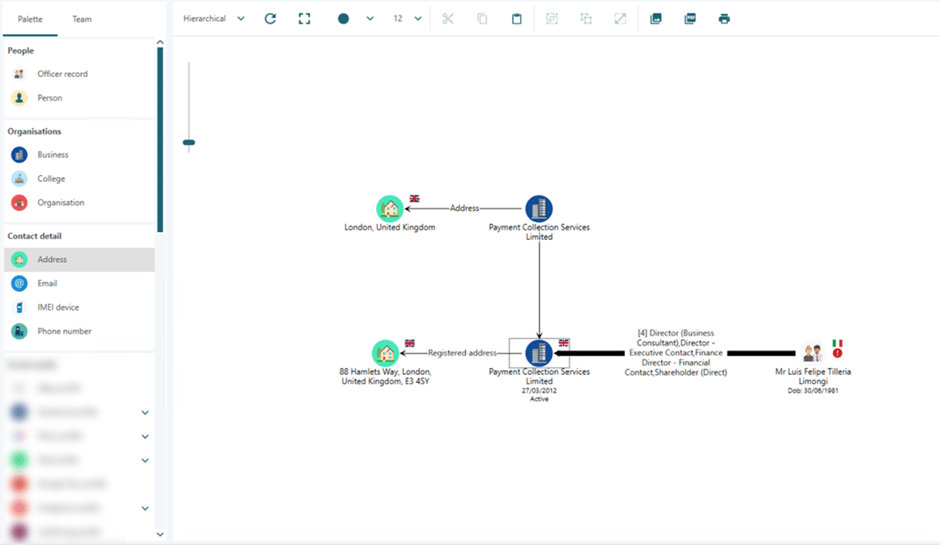Switch to the Palette tab

click(x=30, y=19)
